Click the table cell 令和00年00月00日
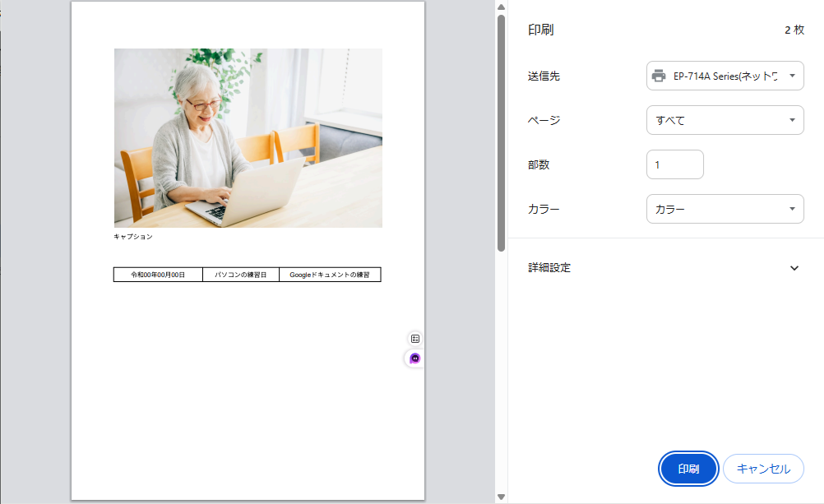824x504 pixels. [x=156, y=274]
